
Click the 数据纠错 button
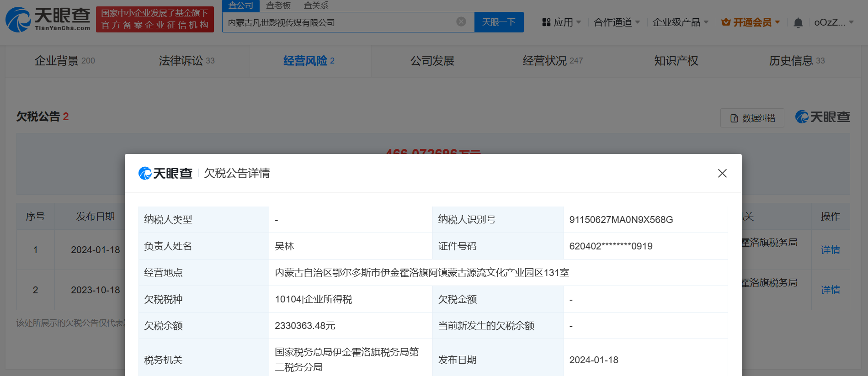tap(752, 118)
